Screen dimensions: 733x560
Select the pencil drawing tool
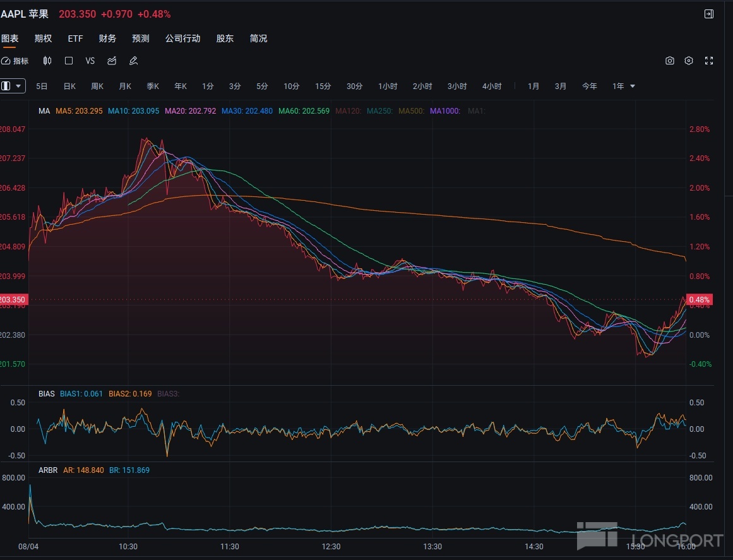(133, 61)
